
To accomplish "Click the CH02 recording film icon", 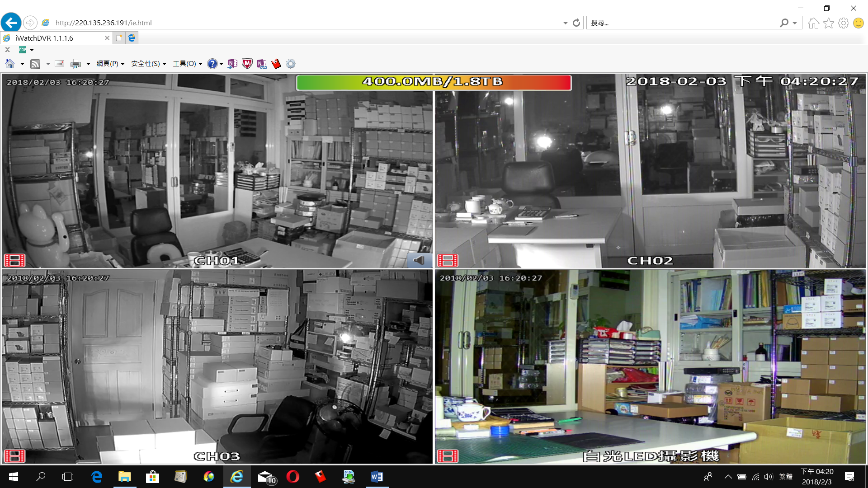I will click(448, 260).
